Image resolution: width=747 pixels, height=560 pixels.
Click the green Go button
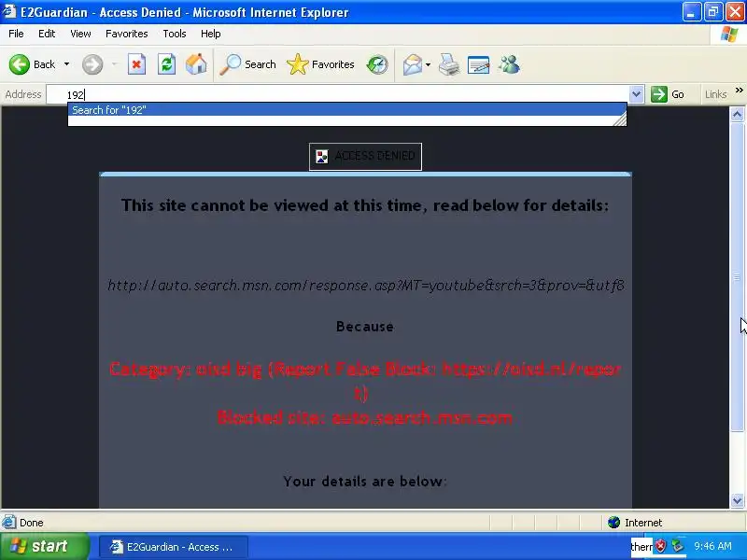tap(668, 94)
